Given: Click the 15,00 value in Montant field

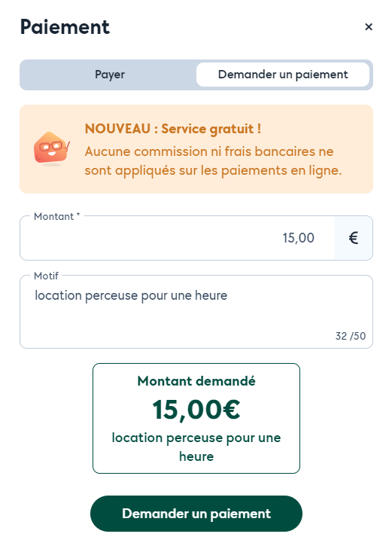Looking at the screenshot, I should [x=298, y=238].
